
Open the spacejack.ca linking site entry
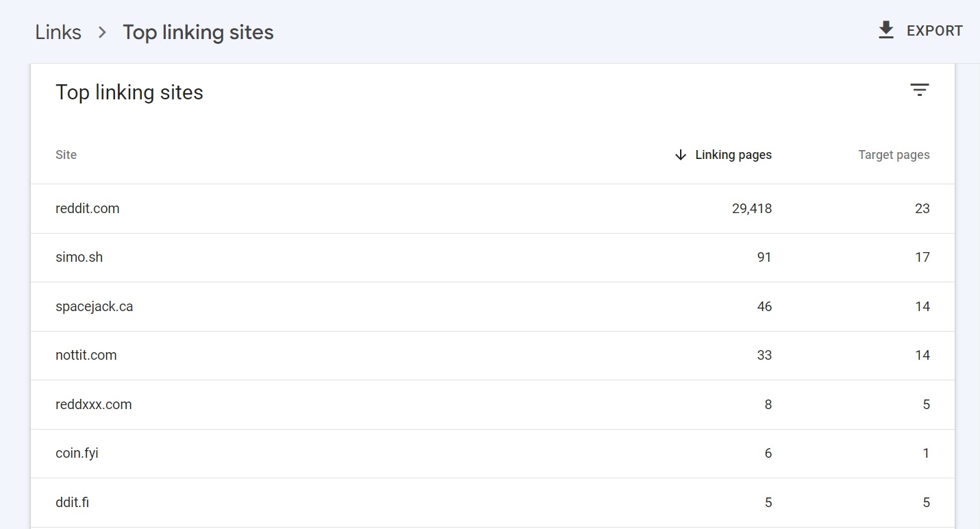click(x=95, y=306)
